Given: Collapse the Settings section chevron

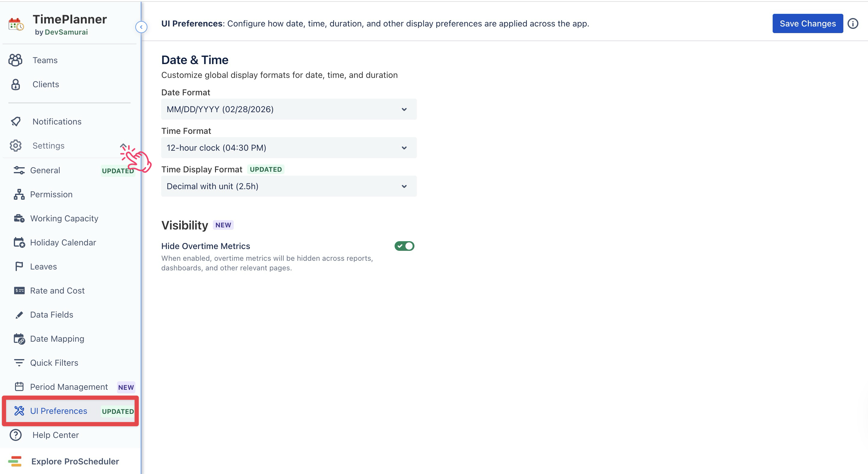Looking at the screenshot, I should [123, 146].
